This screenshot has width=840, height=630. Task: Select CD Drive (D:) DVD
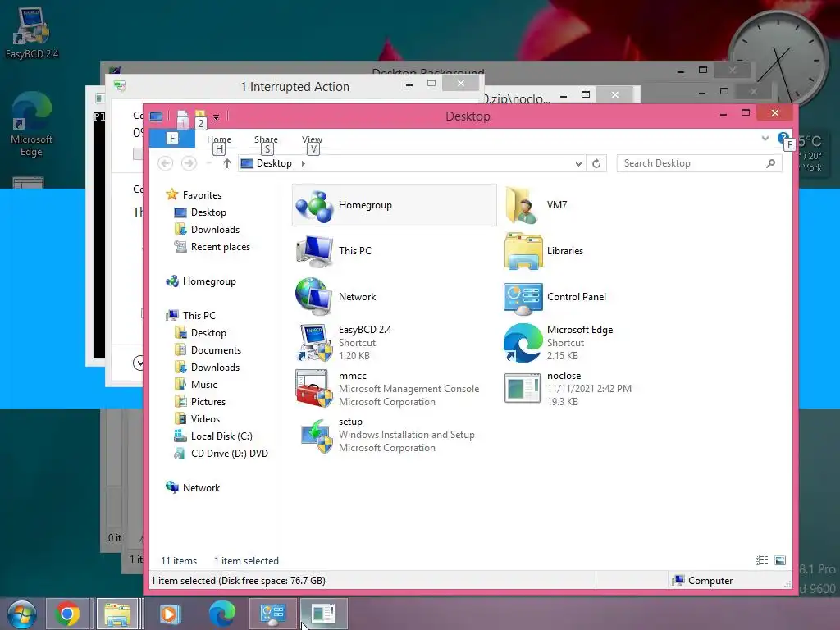230,453
